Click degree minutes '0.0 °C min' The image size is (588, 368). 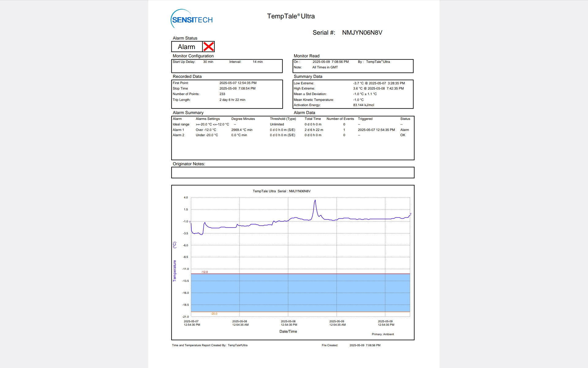click(x=239, y=135)
